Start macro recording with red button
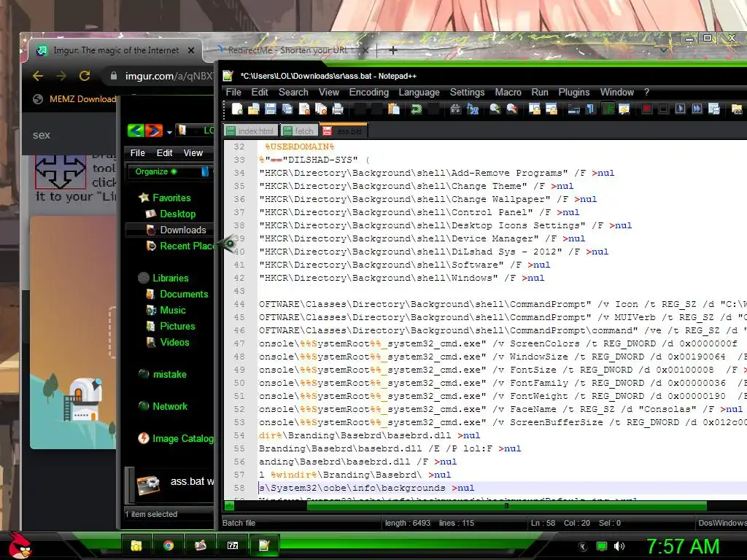Screen dimensions: 747x560 [x=646, y=109]
